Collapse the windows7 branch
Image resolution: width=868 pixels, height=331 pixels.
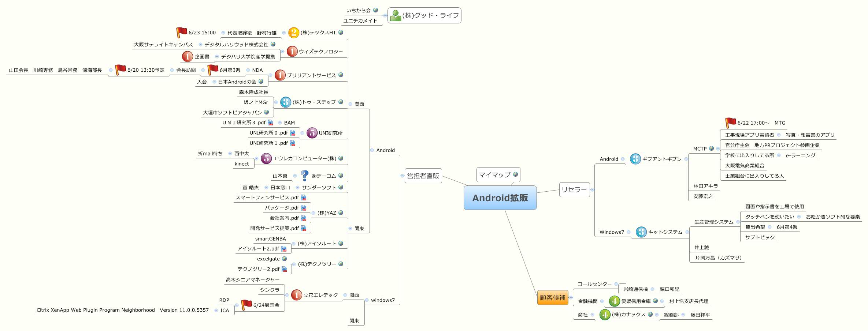(367, 300)
